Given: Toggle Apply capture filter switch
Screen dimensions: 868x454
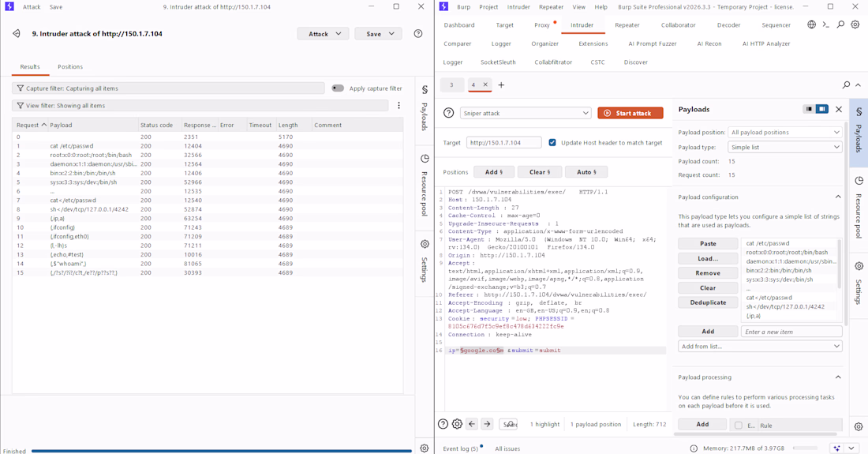Looking at the screenshot, I should pyautogui.click(x=338, y=88).
